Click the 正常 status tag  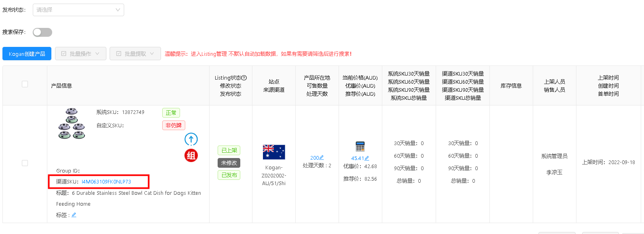pyautogui.click(x=171, y=113)
